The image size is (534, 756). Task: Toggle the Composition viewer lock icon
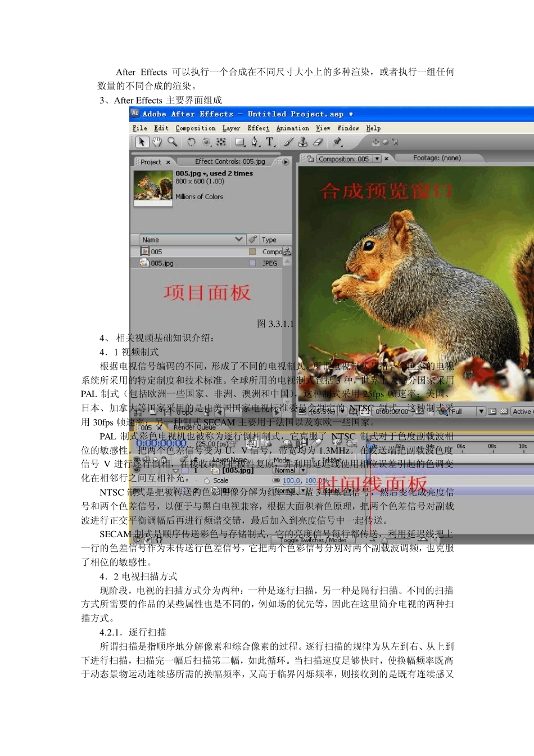click(x=311, y=159)
